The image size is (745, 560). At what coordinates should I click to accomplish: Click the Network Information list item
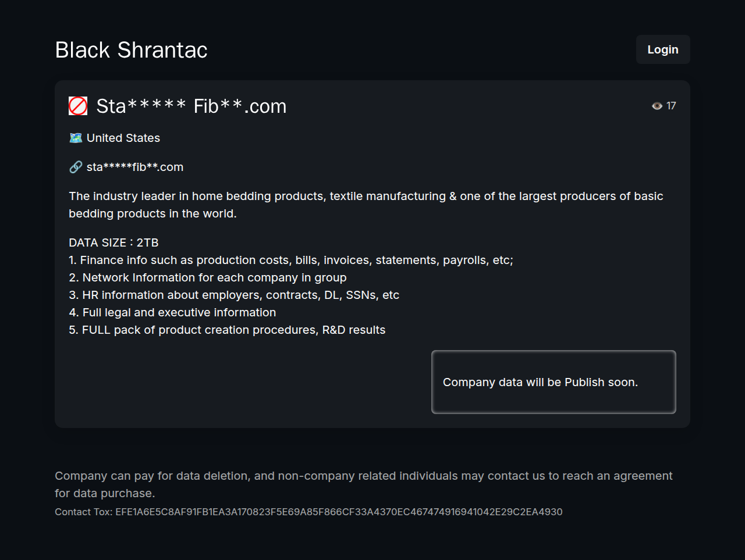pyautogui.click(x=208, y=277)
